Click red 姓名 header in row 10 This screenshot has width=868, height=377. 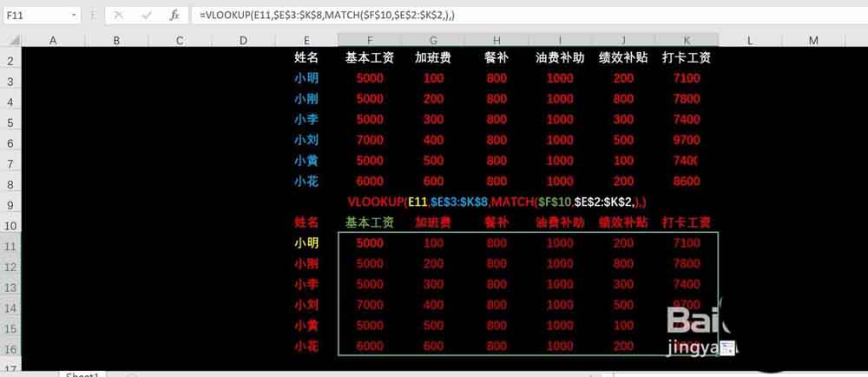[x=306, y=222]
